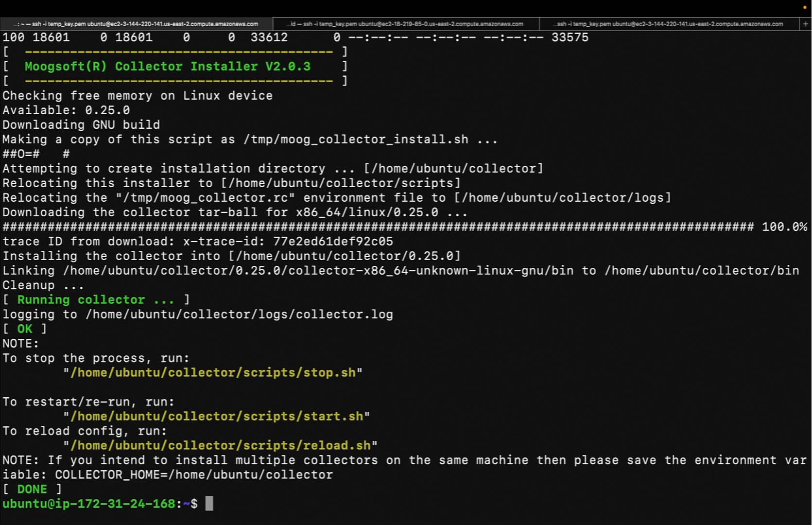The width and height of the screenshot is (812, 525).
Task: Click the "Attempting to create installation directory" text
Action: pyautogui.click(x=164, y=169)
